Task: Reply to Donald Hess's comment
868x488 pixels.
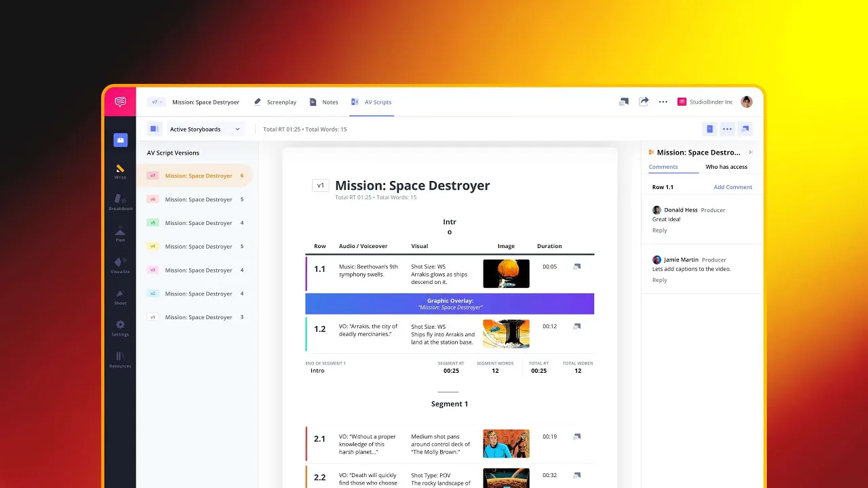Action: pos(660,230)
